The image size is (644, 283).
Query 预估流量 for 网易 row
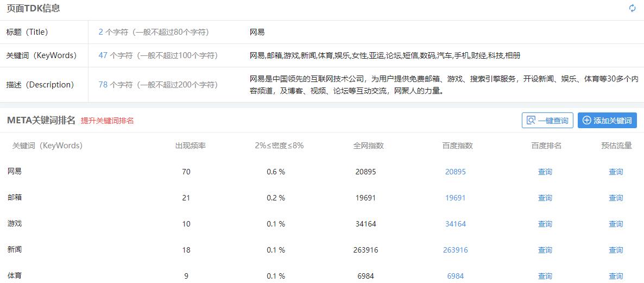click(616, 172)
